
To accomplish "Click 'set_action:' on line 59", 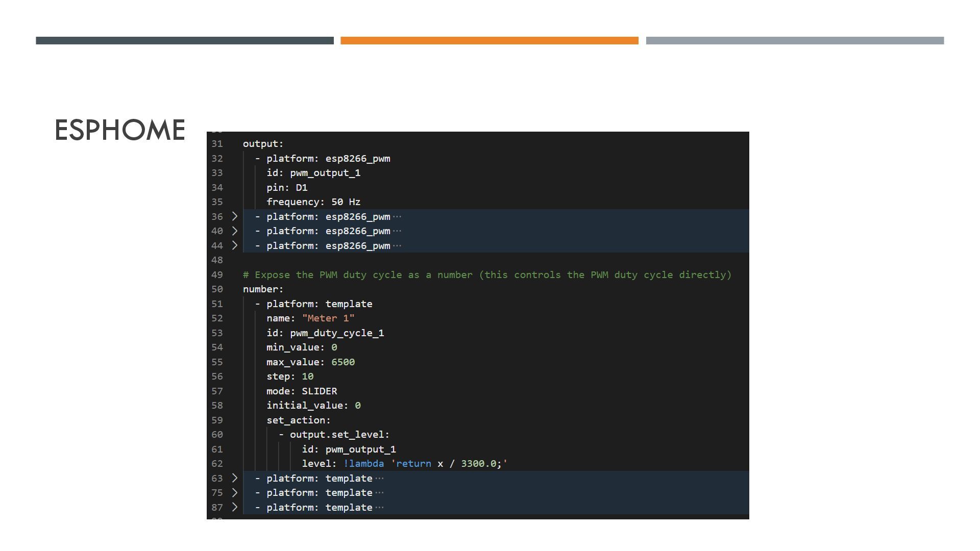I will [x=299, y=420].
